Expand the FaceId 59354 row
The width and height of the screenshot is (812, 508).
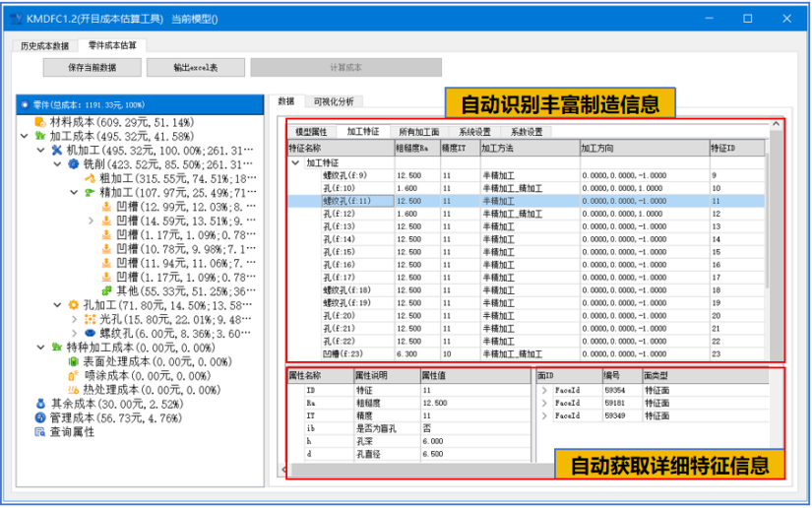pos(545,390)
